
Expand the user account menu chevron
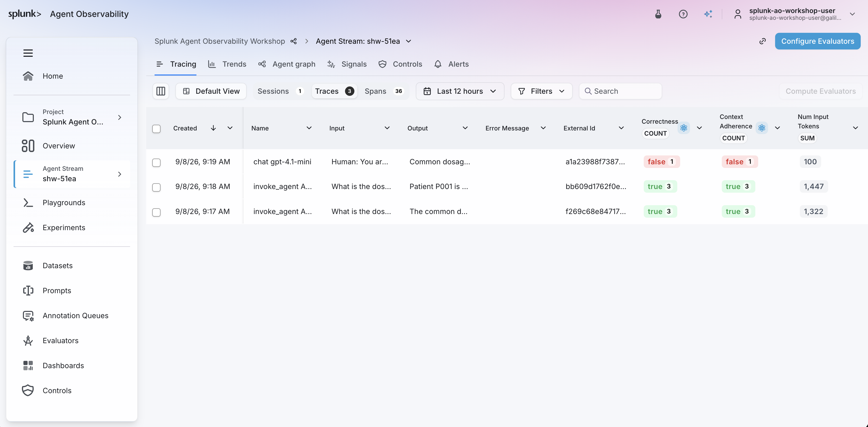click(852, 14)
